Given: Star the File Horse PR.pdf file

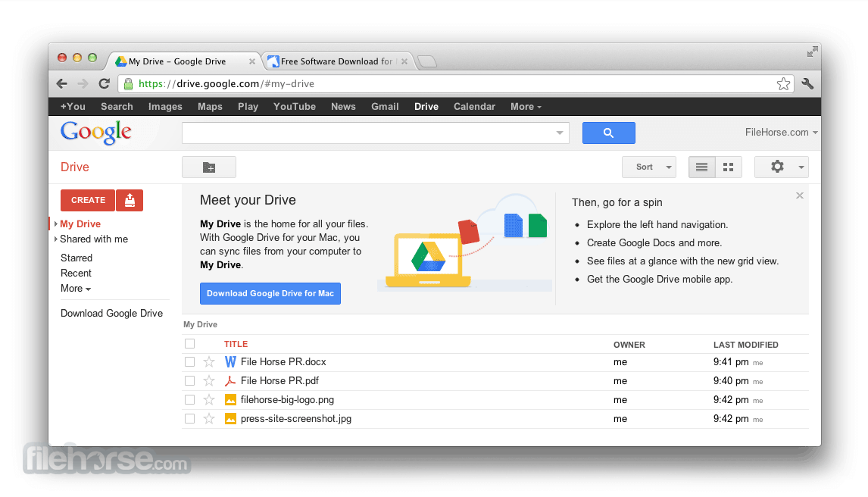Looking at the screenshot, I should (x=209, y=381).
